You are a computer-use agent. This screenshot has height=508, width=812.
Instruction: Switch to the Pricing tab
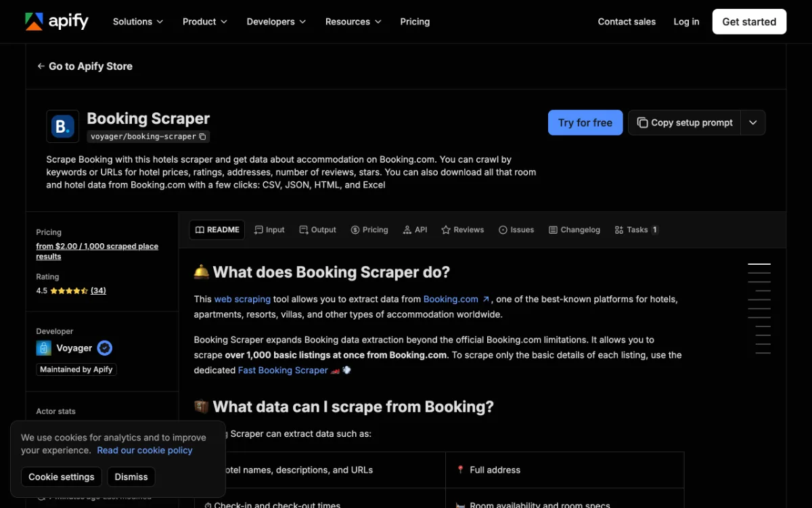369,230
